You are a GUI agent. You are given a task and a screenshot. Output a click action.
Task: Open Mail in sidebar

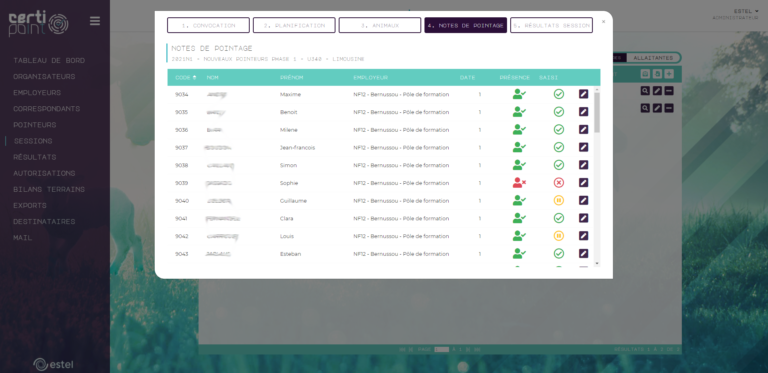point(23,238)
